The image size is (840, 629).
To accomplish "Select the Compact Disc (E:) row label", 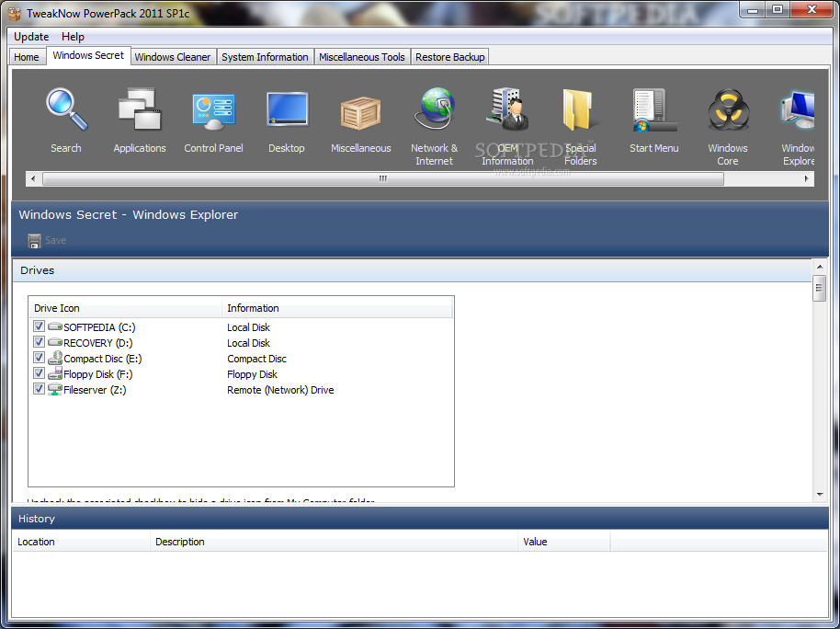I will (x=102, y=359).
